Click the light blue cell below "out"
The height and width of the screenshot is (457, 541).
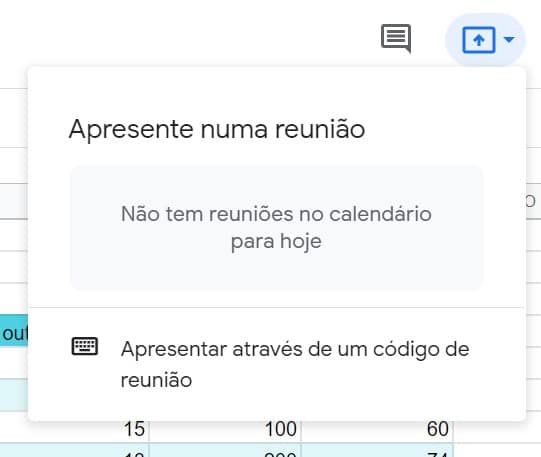click(x=14, y=395)
